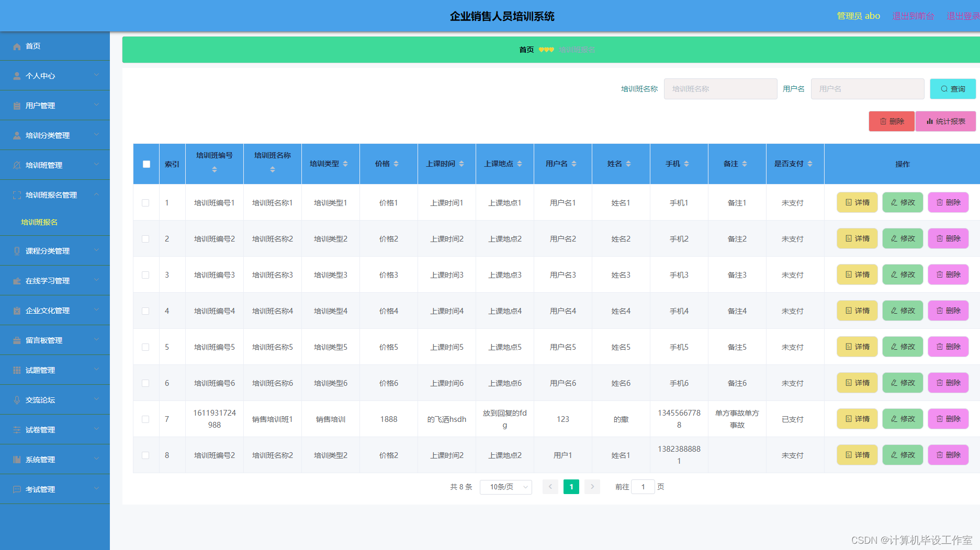Toggle the select-all checkbox in table header
The height and width of the screenshot is (550, 980).
(x=147, y=164)
